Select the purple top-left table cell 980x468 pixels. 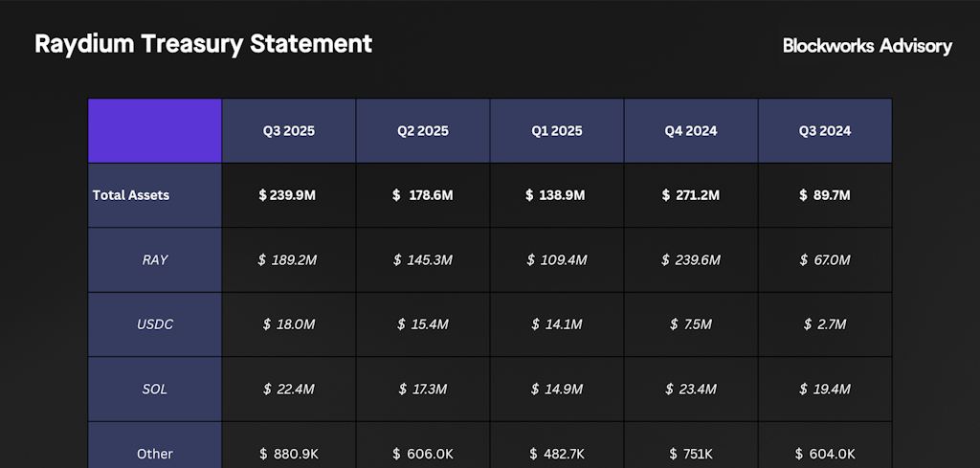tap(155, 130)
